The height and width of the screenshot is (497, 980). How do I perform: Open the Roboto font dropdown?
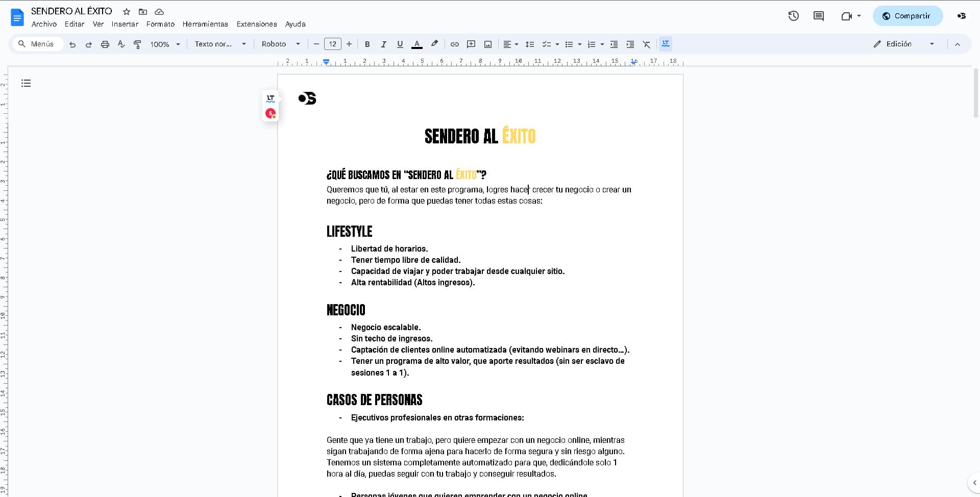click(281, 44)
